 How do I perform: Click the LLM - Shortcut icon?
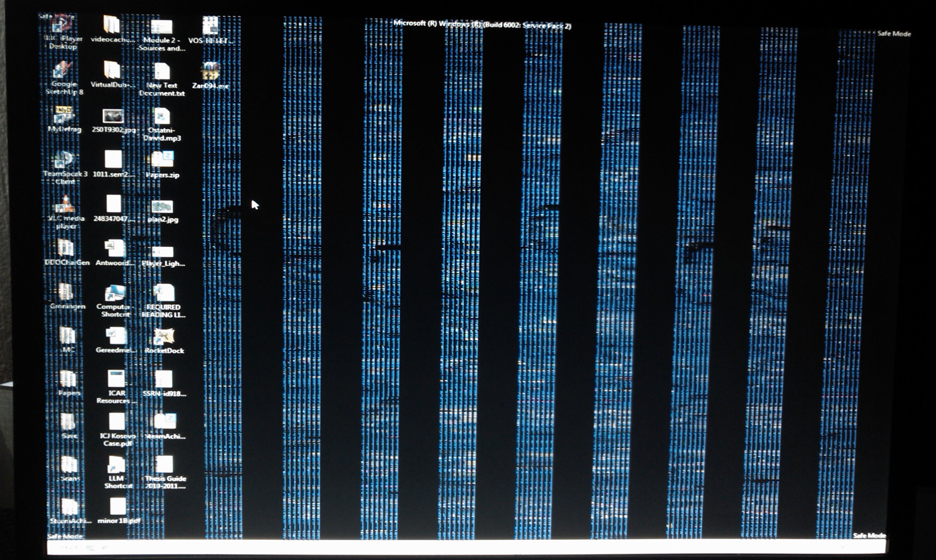point(116,464)
